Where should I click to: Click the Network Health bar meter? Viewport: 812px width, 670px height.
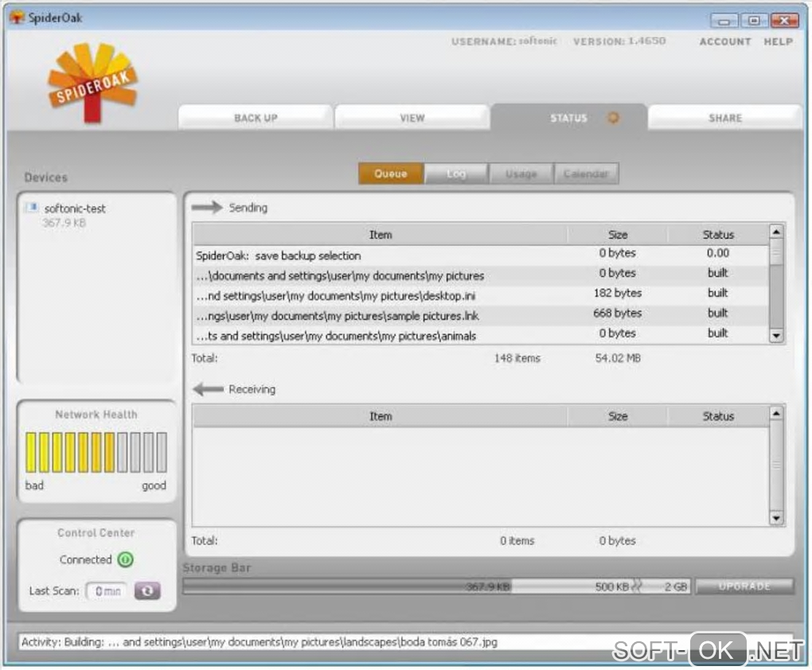pos(96,452)
